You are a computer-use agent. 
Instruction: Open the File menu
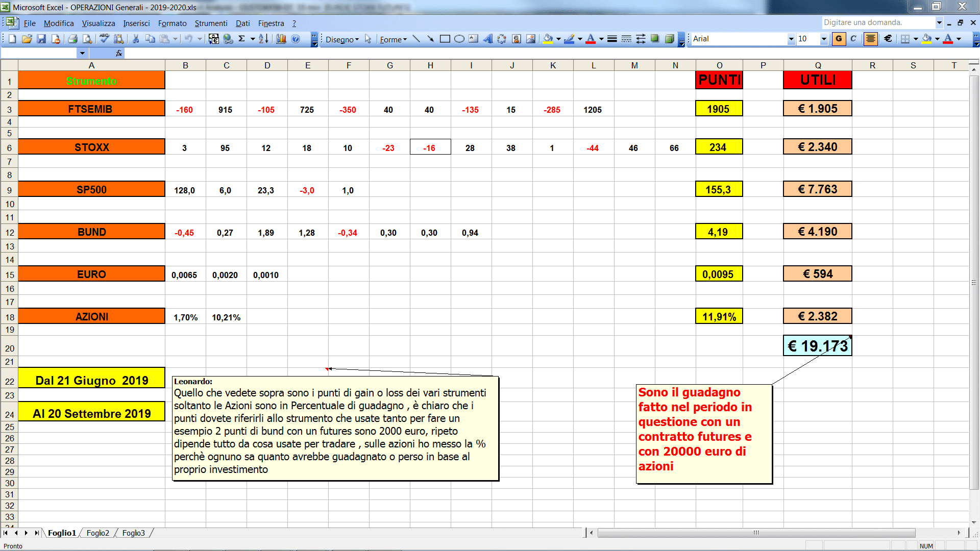[30, 23]
